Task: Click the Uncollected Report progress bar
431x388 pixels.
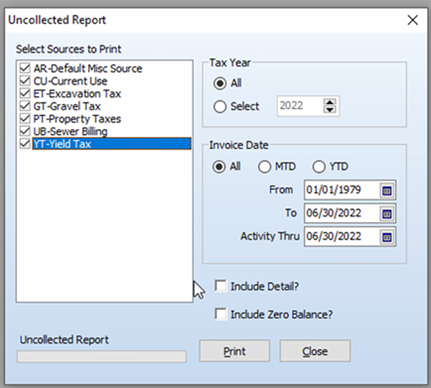Action: [102, 356]
